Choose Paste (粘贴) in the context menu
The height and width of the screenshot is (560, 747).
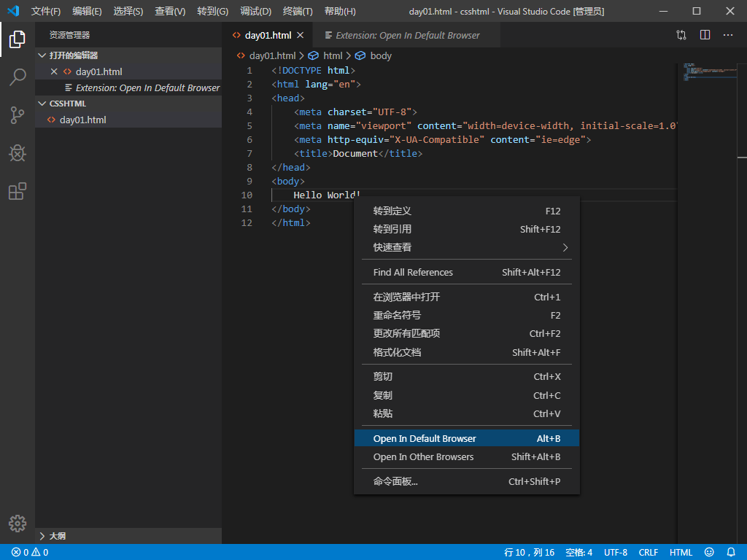467,413
